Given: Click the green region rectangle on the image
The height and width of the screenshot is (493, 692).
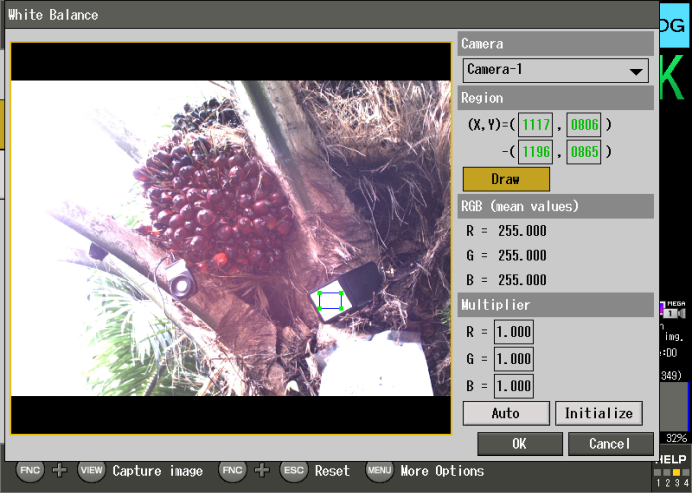Looking at the screenshot, I should [330, 300].
